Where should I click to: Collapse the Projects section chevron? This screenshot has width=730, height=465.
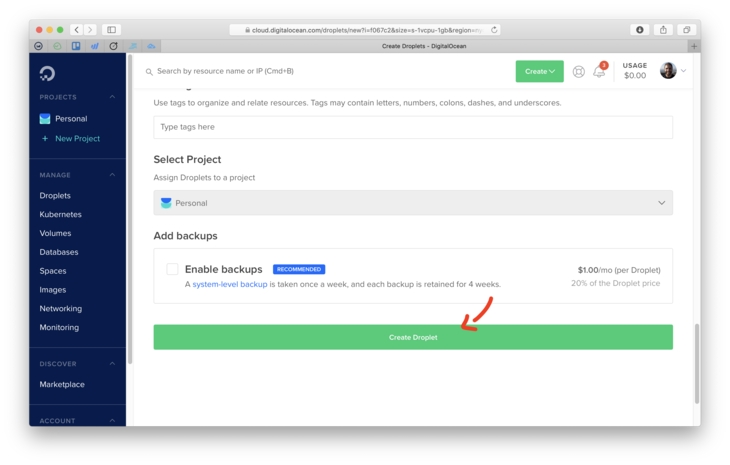pos(112,97)
